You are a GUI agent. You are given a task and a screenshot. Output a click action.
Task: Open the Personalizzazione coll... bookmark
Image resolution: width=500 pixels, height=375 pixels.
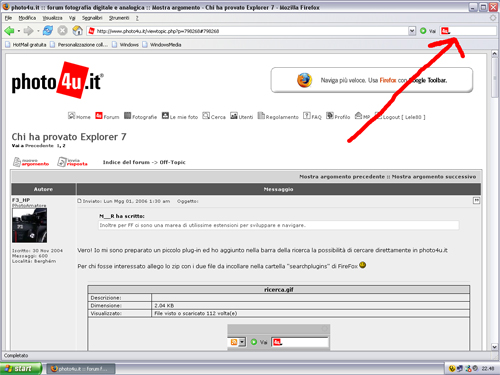click(x=79, y=45)
